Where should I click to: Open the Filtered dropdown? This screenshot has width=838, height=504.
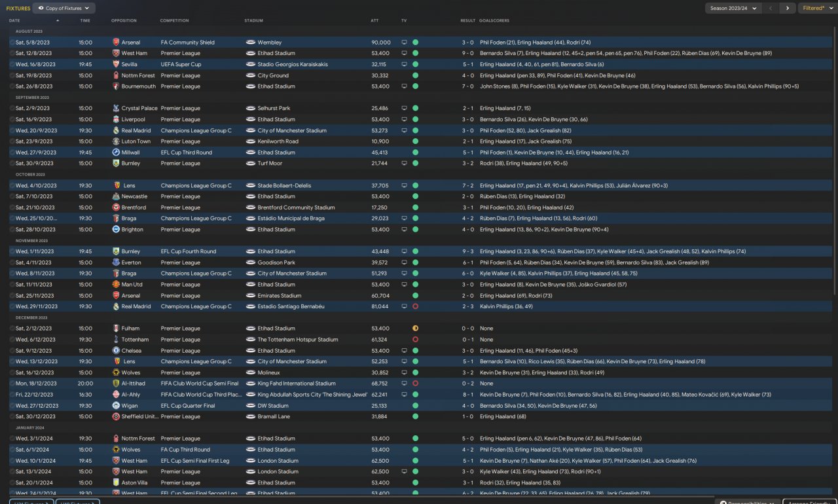click(817, 9)
